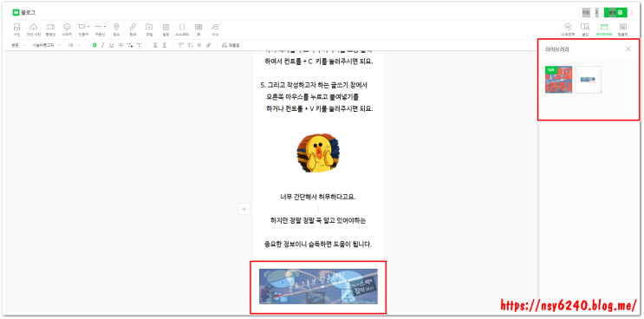Open the text color picker

(x=130, y=45)
